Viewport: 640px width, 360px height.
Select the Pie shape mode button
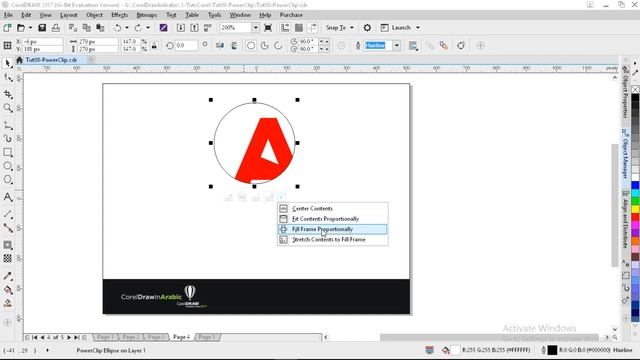[x=264, y=45]
